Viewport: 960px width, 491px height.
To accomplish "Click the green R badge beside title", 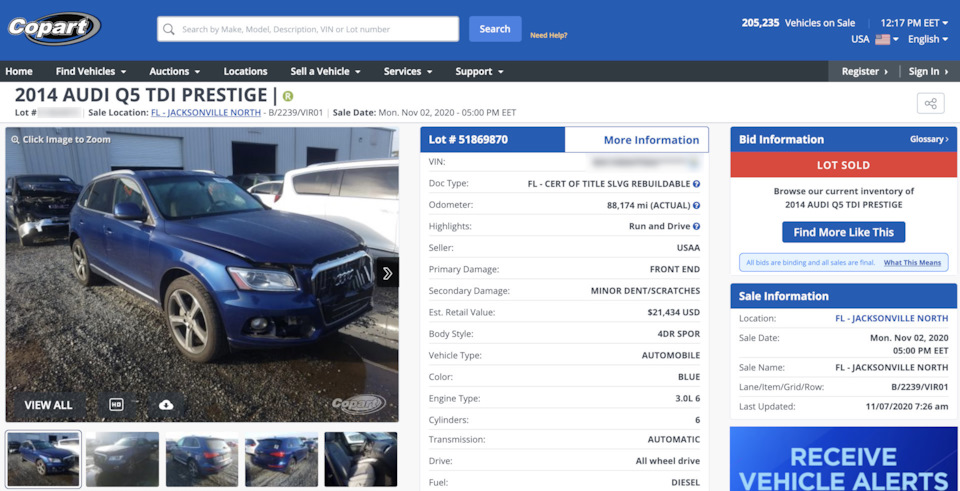I will 288,96.
